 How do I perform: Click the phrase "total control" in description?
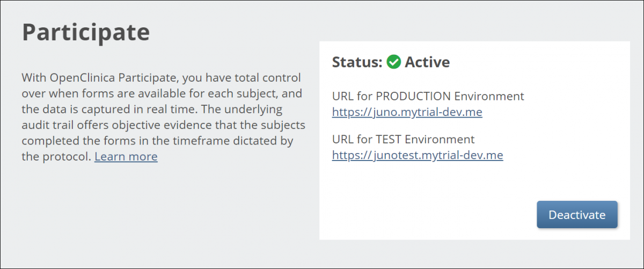point(267,77)
